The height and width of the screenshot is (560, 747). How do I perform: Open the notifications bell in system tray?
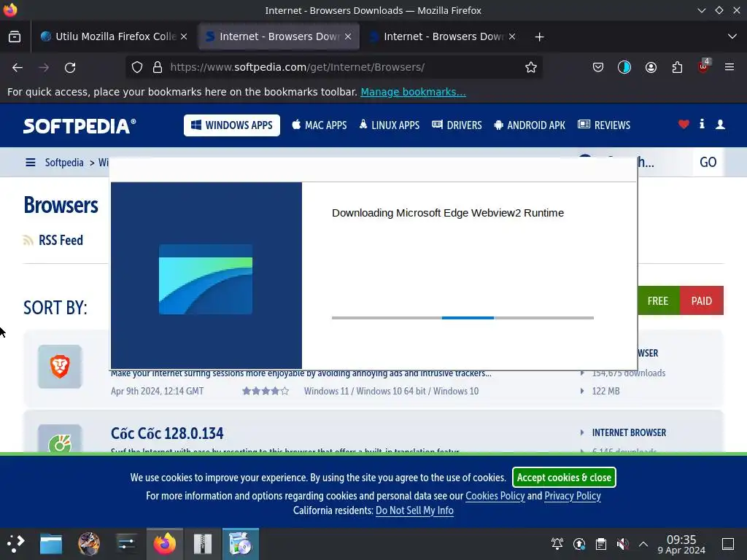click(557, 544)
